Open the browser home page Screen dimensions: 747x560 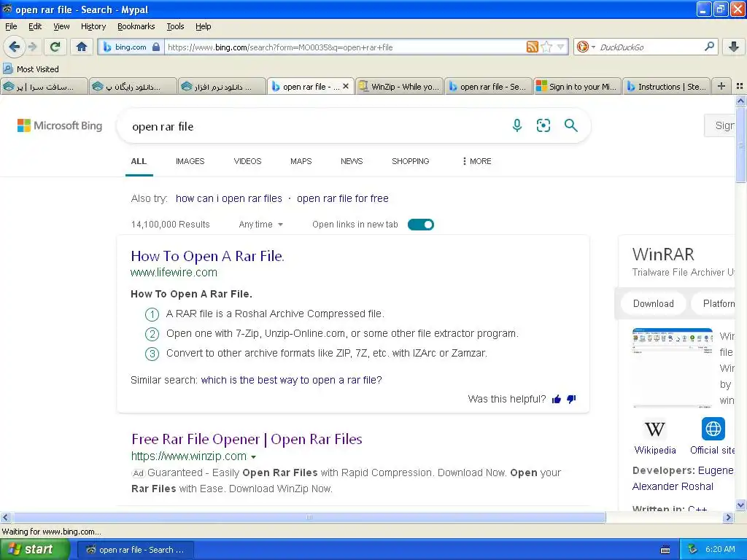pyautogui.click(x=82, y=47)
